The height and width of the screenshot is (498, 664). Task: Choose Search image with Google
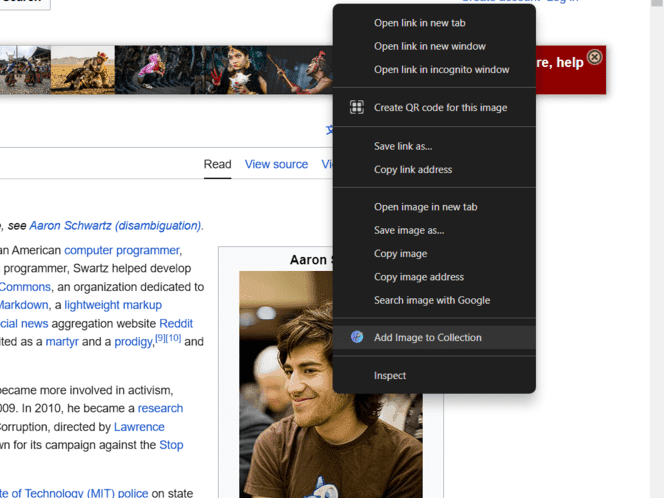(434, 300)
